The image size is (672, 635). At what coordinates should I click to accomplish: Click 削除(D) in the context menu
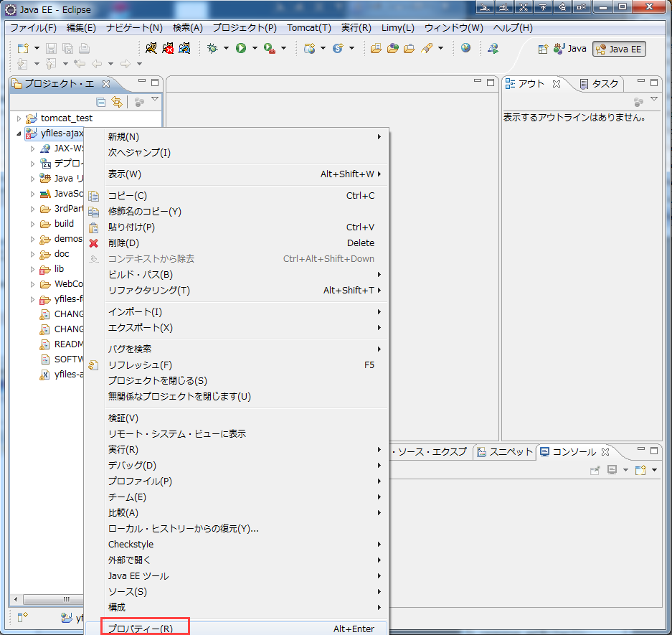pos(123,243)
